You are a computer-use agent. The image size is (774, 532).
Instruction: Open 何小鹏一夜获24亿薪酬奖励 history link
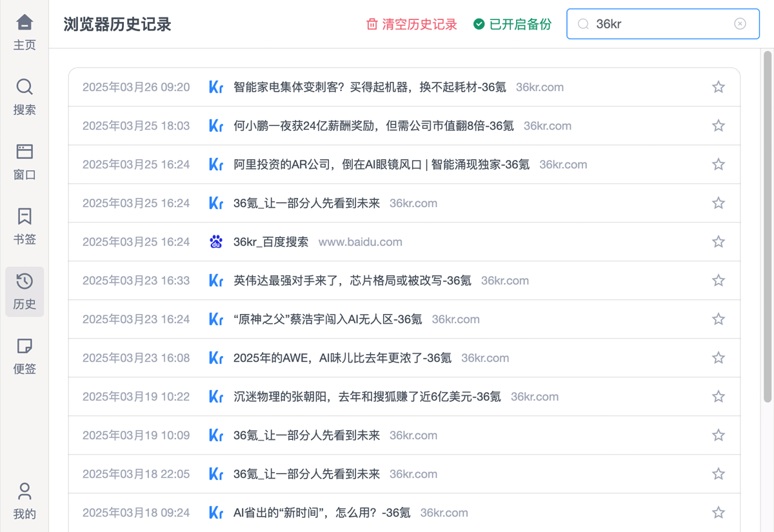[x=373, y=126]
